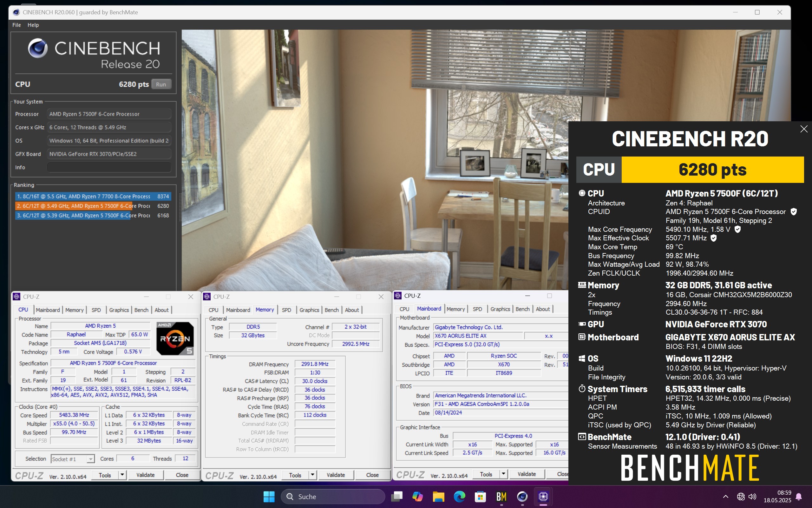
Task: Click the verified shield beside CPUID
Action: (794, 212)
